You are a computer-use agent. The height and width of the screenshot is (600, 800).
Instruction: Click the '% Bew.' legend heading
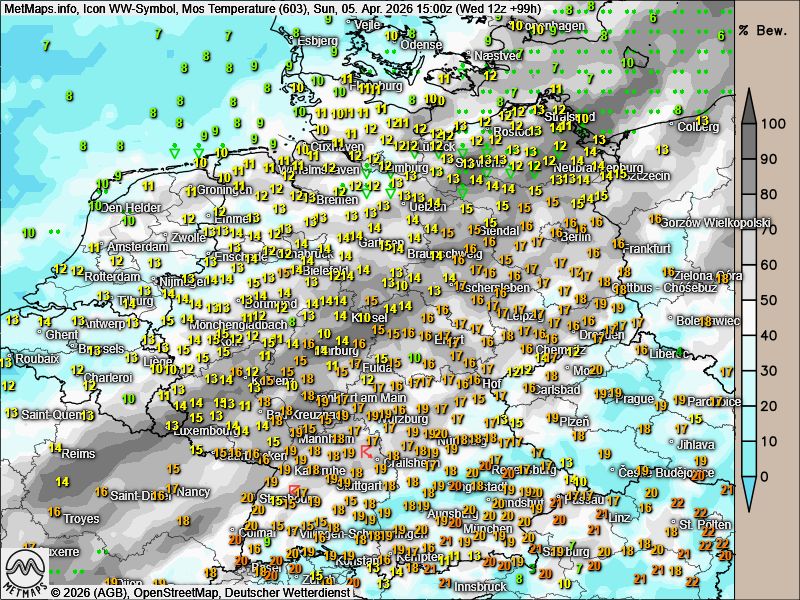(x=763, y=31)
